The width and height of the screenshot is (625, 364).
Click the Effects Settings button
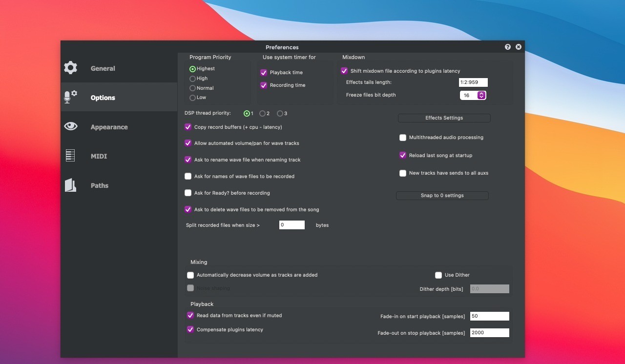coord(444,118)
